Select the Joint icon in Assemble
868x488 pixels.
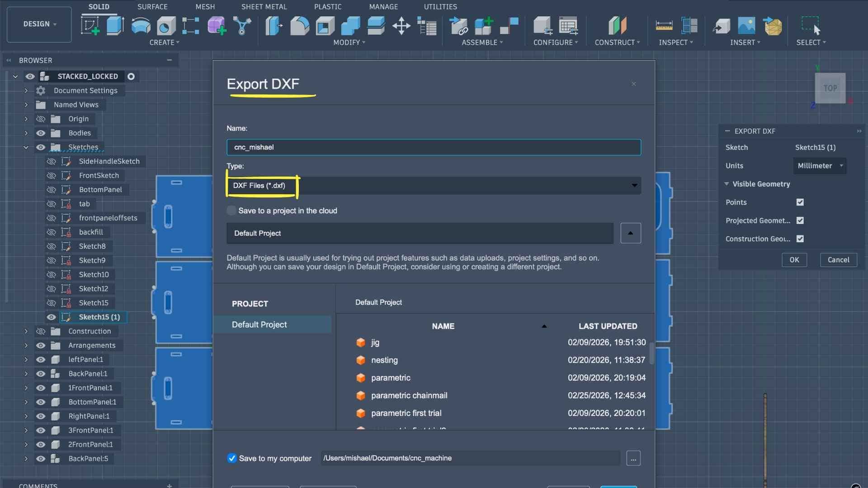[509, 26]
